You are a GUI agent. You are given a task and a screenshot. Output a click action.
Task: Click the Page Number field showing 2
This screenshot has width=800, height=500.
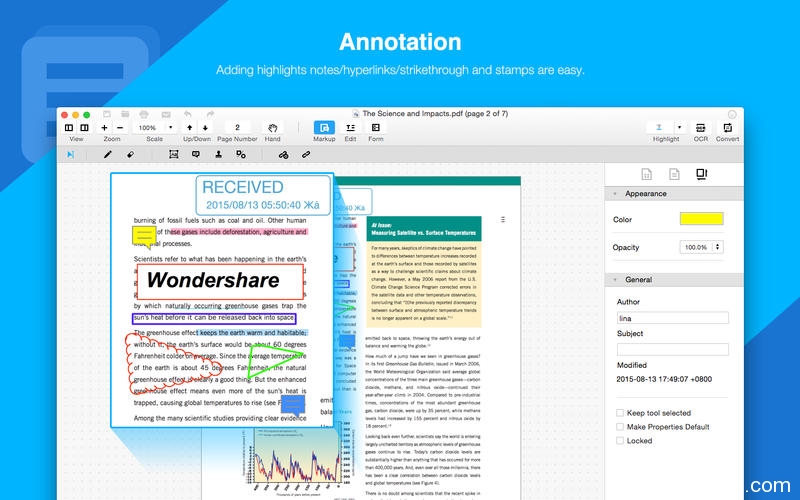click(237, 128)
